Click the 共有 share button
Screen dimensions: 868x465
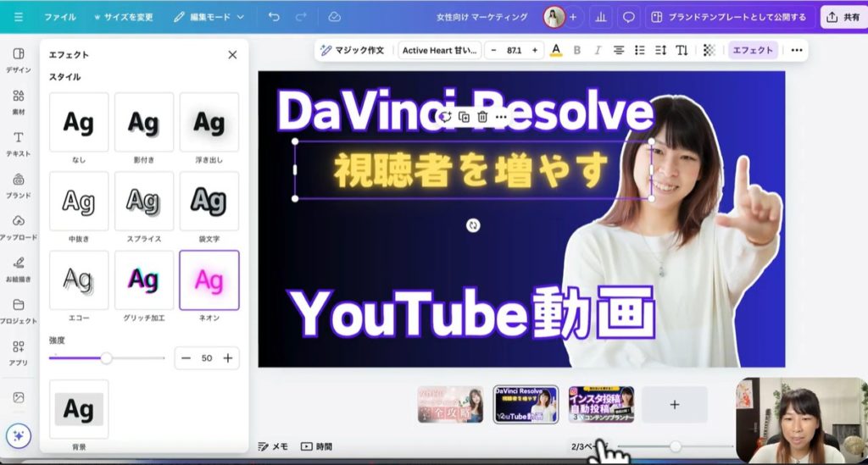pyautogui.click(x=843, y=17)
